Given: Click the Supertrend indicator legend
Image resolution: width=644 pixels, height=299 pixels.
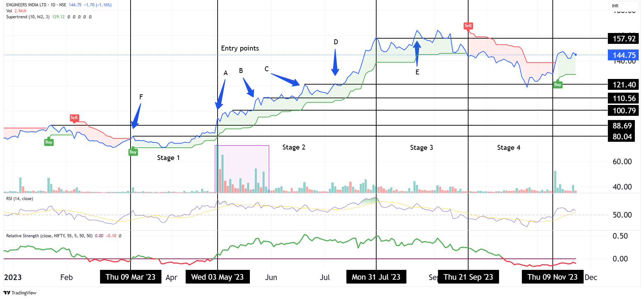Looking at the screenshot, I should [x=28, y=17].
